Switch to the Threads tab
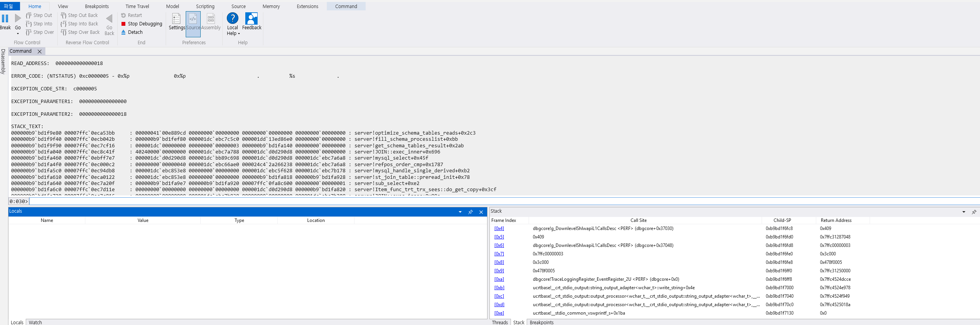 tap(500, 322)
